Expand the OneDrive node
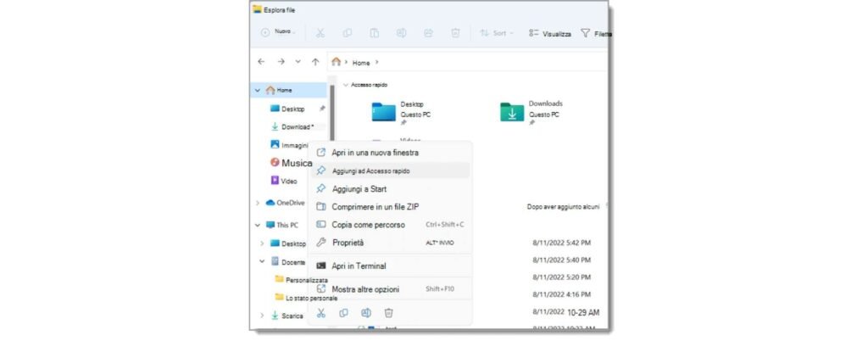The width and height of the screenshot is (868, 341). tap(258, 204)
